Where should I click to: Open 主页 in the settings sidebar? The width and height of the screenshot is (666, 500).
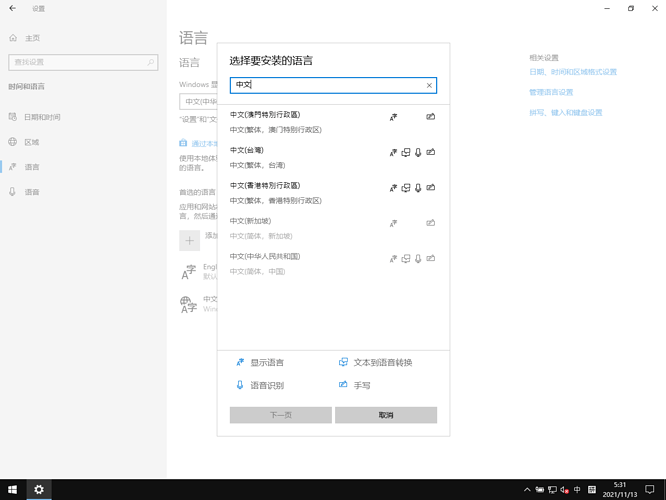32,38
